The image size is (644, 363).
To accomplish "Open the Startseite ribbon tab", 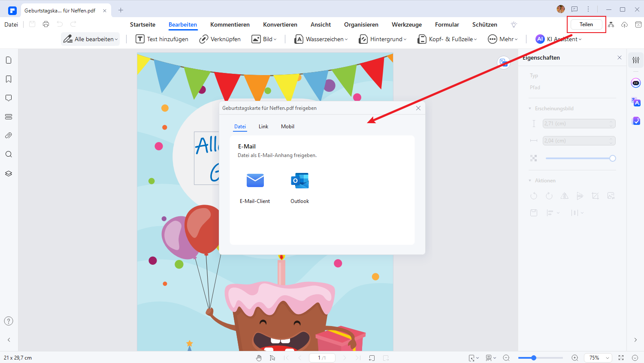I will [x=143, y=24].
